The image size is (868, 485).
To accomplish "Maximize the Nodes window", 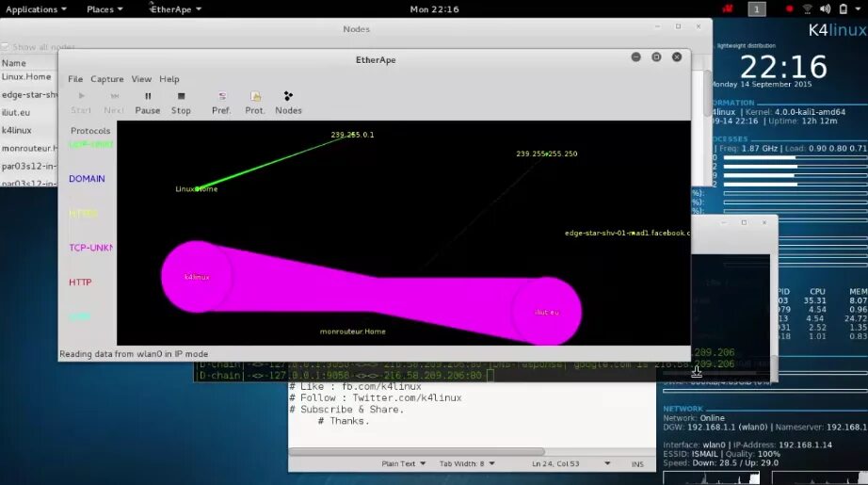I will coord(678,26).
